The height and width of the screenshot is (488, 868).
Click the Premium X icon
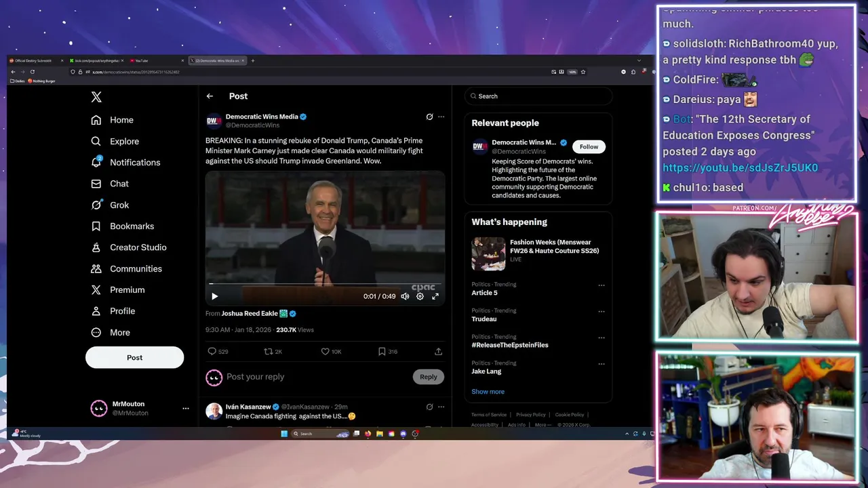tap(96, 290)
